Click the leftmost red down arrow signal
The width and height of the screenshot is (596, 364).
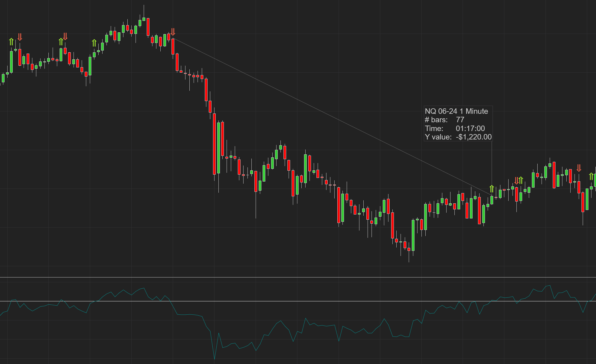[x=20, y=37]
